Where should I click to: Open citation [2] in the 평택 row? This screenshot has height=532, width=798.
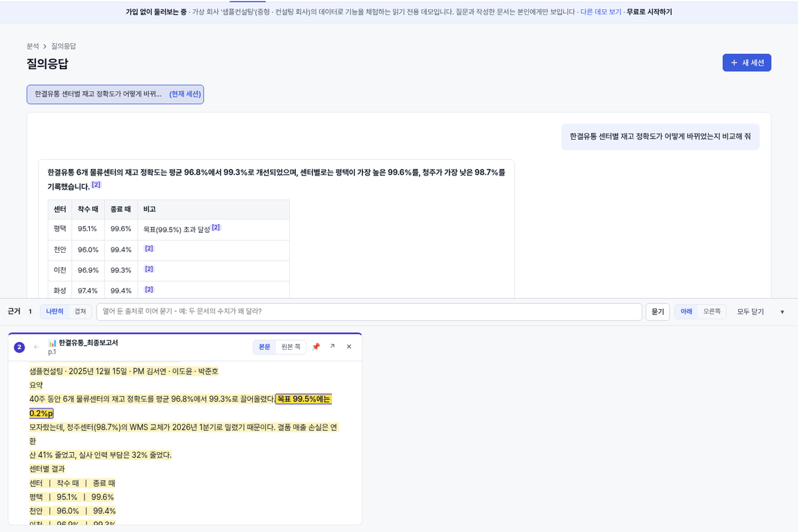point(216,227)
